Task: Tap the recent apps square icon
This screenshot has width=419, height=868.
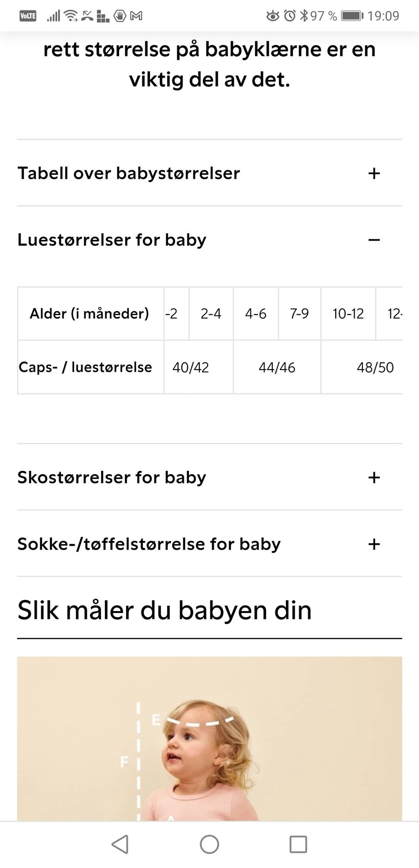Action: pyautogui.click(x=298, y=844)
